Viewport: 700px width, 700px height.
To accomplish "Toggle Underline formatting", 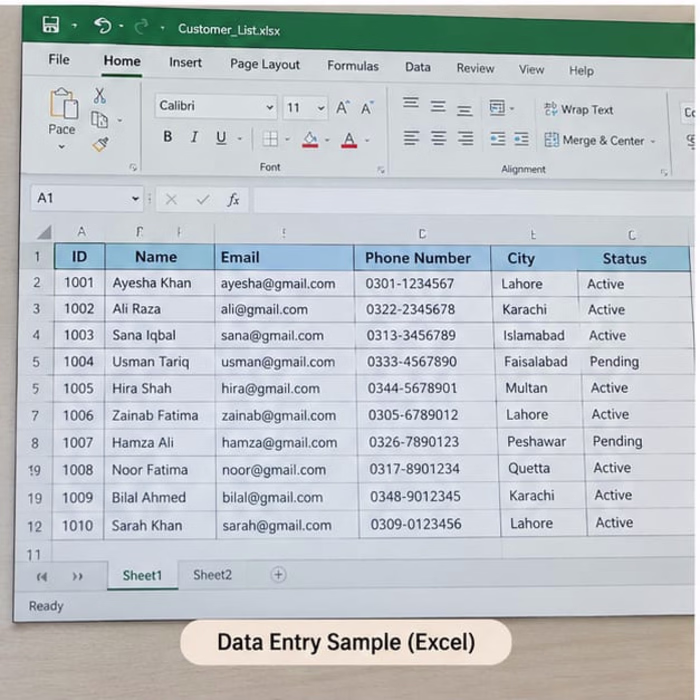I will 221,138.
